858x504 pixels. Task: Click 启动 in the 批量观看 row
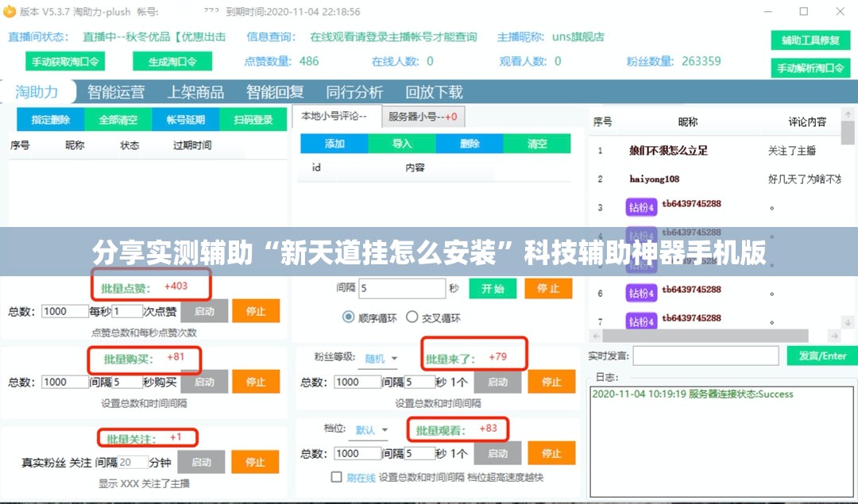pos(497,453)
